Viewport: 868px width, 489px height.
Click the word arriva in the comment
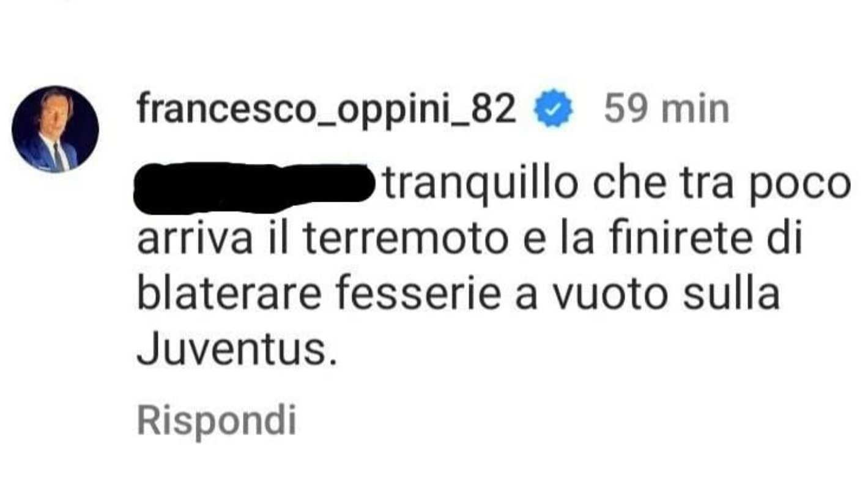pos(195,240)
